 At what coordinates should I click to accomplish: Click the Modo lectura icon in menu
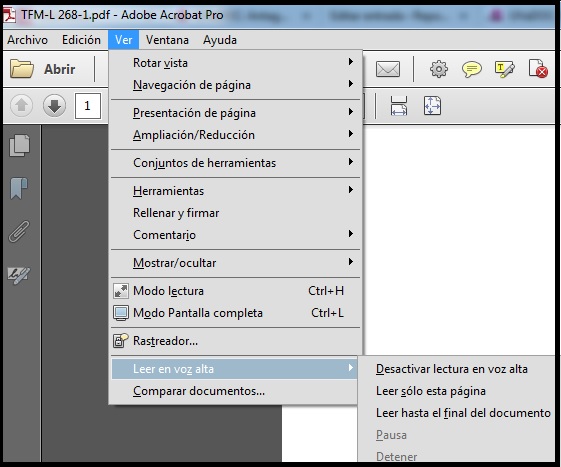(x=121, y=291)
